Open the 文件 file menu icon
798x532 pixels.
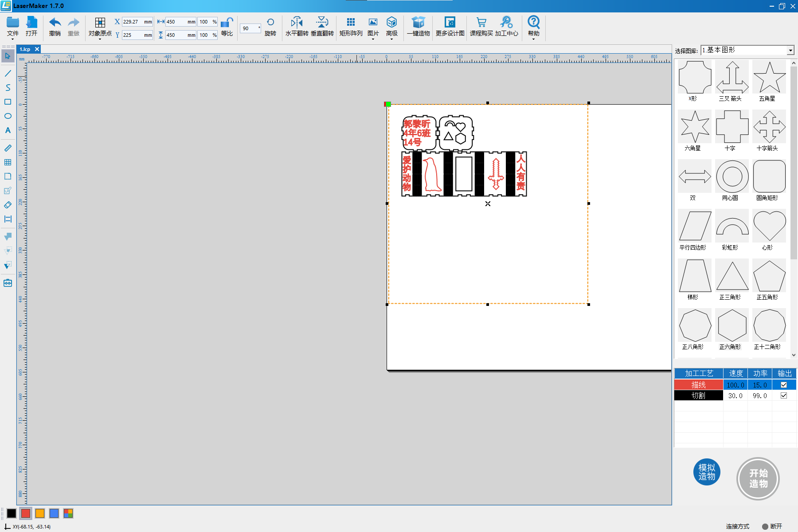13,22
